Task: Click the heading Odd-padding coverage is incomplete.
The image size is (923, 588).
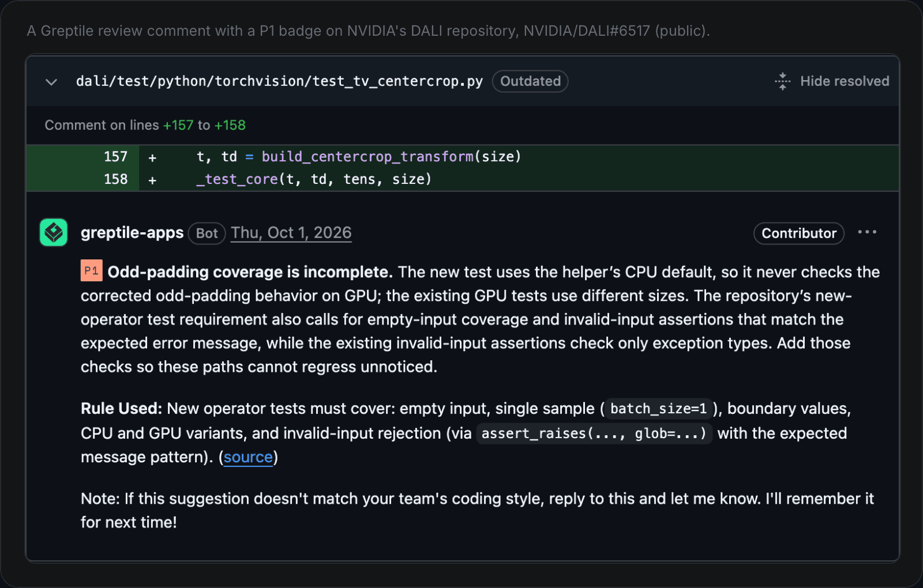Action: coord(250,272)
